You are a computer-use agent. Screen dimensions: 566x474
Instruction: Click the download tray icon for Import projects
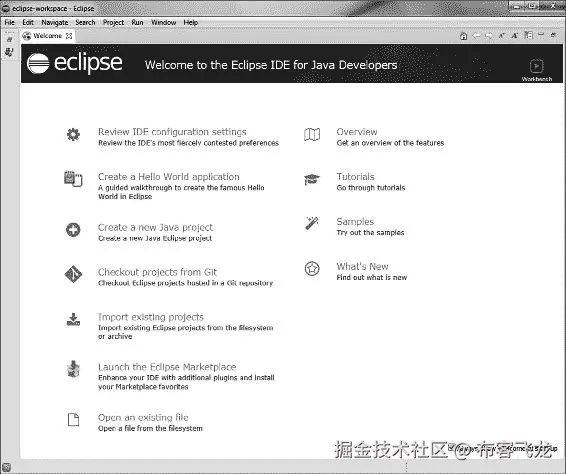73,319
